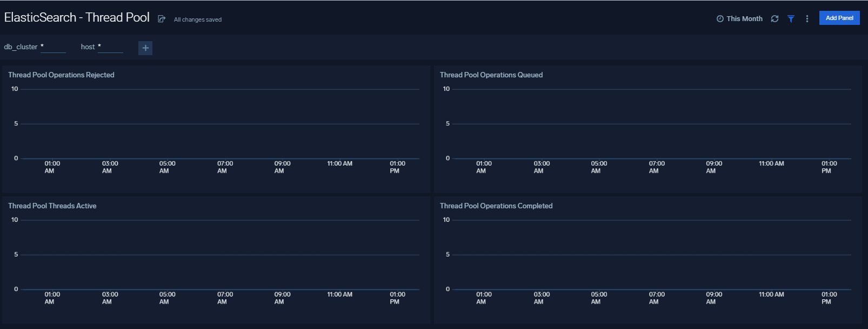Viewport: 868px width, 329px height.
Task: Click 09:00 AM marker in Operations Completed chart
Action: [x=713, y=298]
